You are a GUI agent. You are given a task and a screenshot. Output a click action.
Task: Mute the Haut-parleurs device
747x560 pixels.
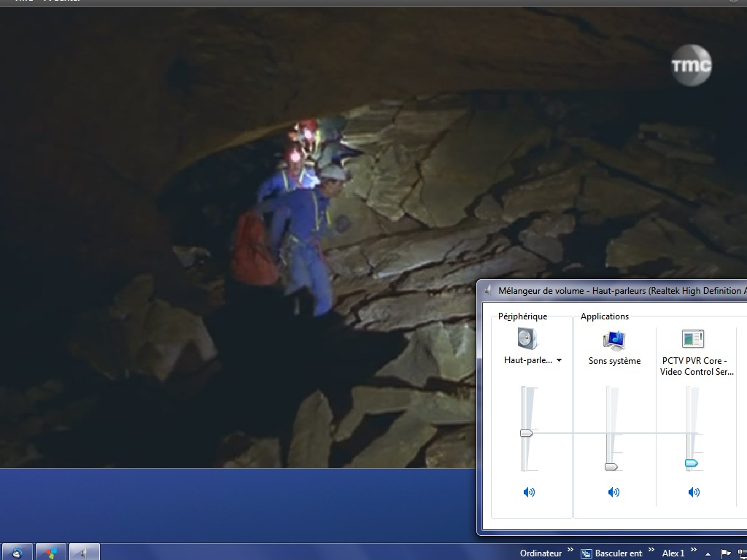point(529,492)
